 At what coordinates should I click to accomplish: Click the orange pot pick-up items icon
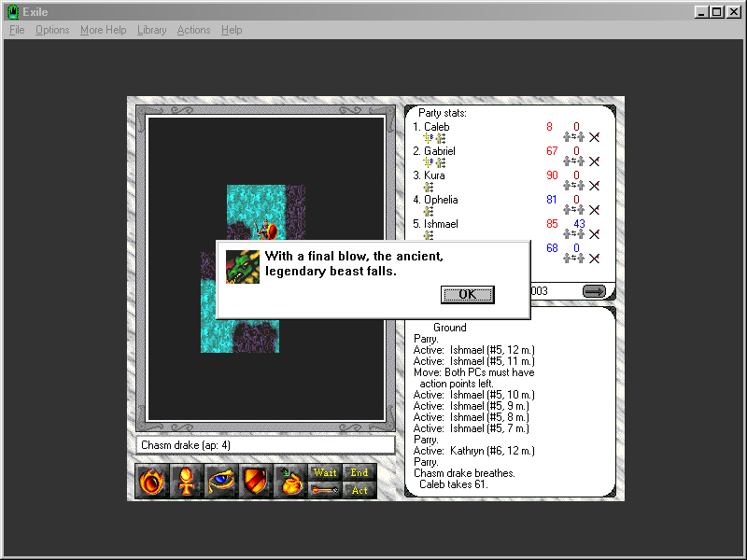(x=290, y=481)
